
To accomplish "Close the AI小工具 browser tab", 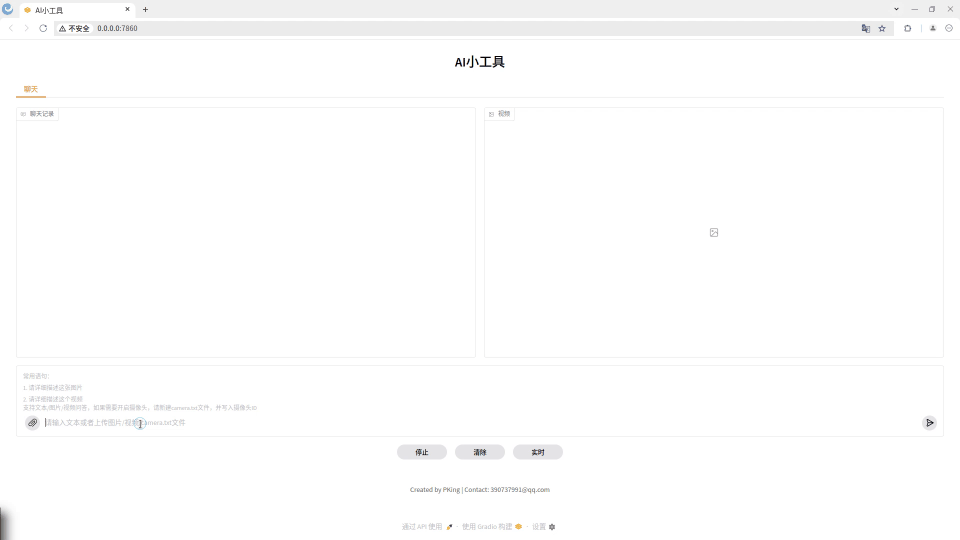I will 127,10.
